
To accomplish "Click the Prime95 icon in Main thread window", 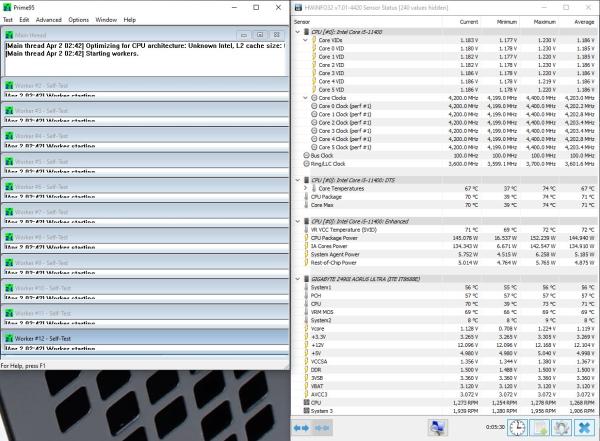I will coord(9,34).
